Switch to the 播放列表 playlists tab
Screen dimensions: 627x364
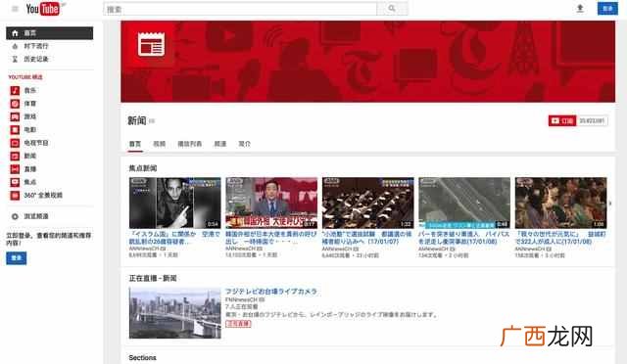[x=189, y=144]
